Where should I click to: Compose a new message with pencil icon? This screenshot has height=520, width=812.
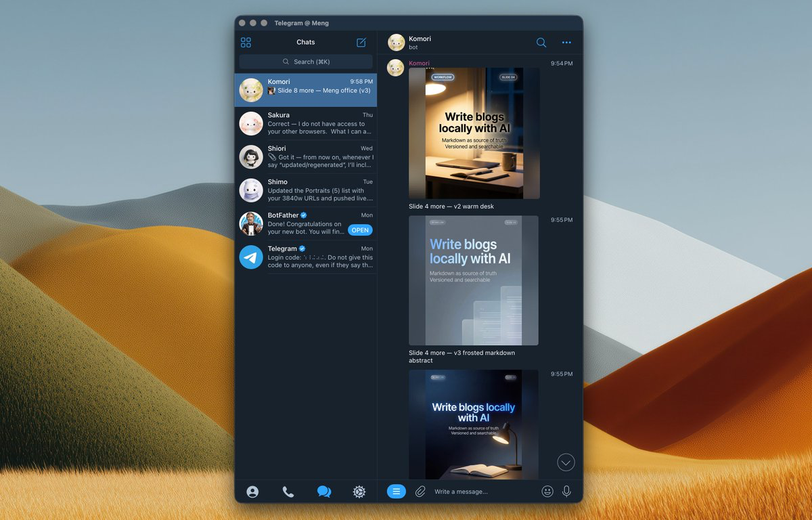(361, 43)
